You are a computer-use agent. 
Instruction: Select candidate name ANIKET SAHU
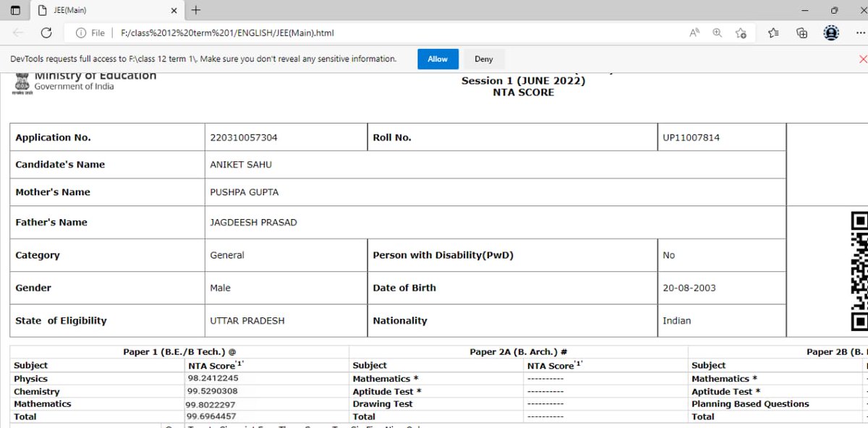coord(241,164)
